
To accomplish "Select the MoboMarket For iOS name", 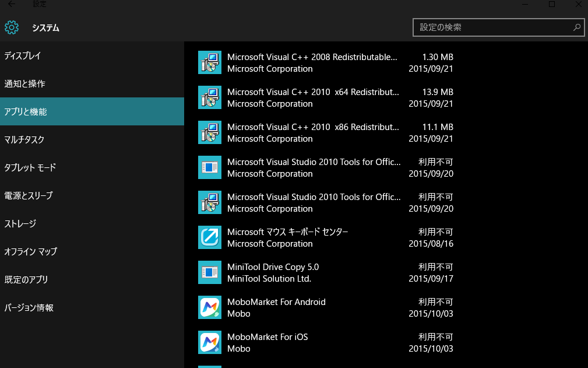I will (267, 337).
